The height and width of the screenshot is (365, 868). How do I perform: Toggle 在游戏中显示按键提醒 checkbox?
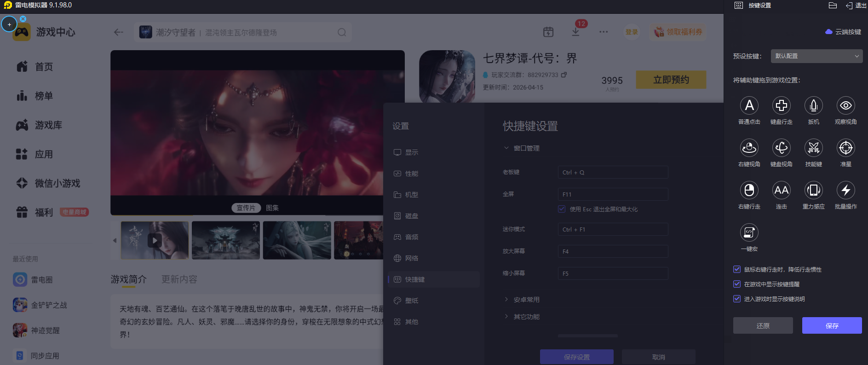[737, 284]
